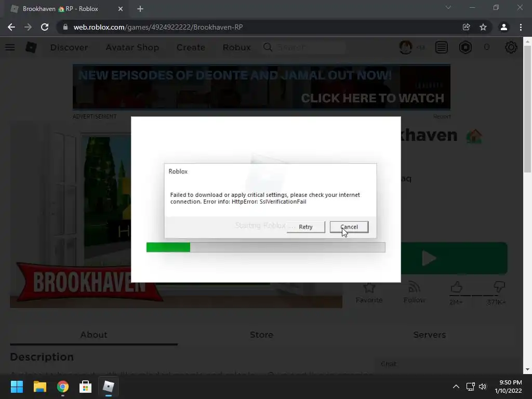Follow the Brookhaven game

414,293
